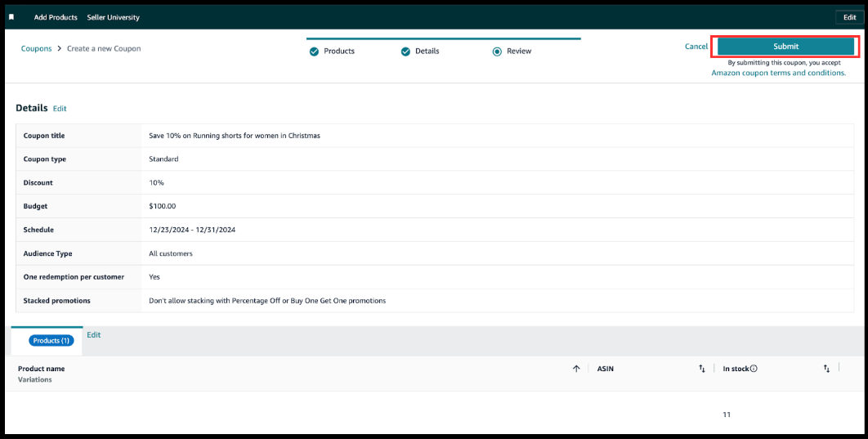Click Edit link beside Products tab
Viewport: 868px width, 439px height.
click(94, 335)
